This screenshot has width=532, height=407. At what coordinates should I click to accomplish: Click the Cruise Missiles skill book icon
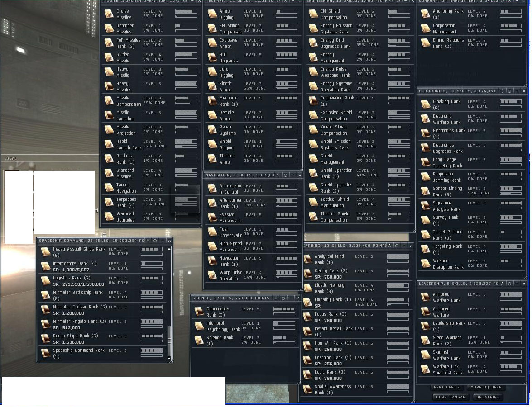109,14
